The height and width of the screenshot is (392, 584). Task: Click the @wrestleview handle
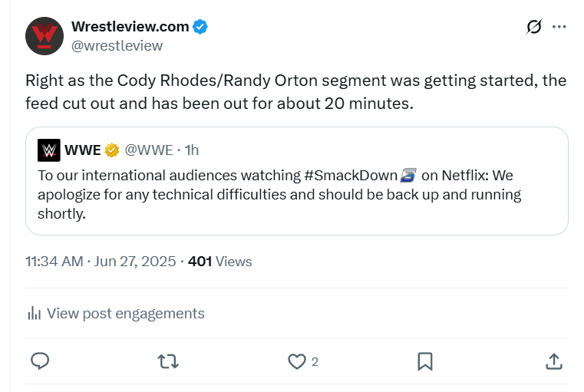(117, 45)
